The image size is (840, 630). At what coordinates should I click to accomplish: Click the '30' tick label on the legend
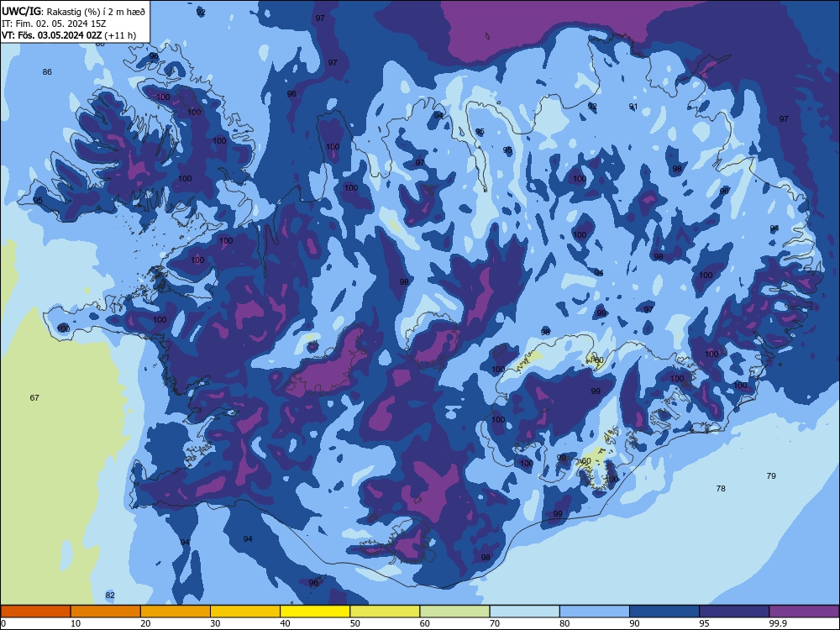tap(215, 623)
